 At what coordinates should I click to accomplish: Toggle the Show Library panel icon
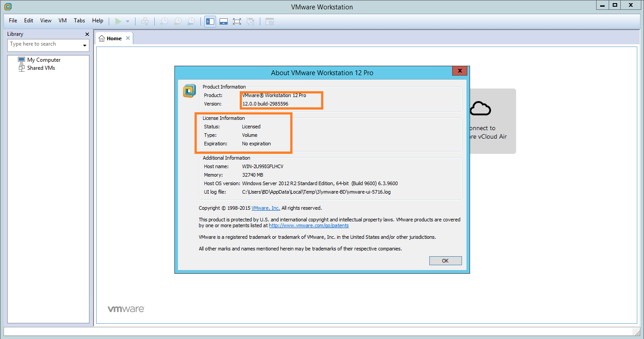point(210,21)
